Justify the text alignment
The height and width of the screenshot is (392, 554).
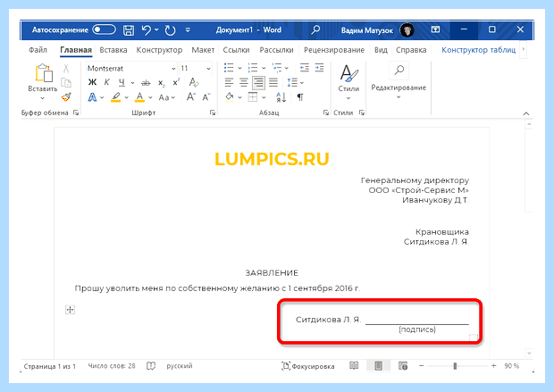(273, 83)
